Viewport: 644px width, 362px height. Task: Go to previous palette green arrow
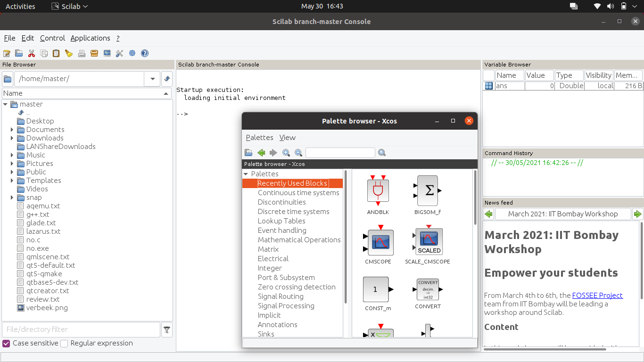point(261,153)
